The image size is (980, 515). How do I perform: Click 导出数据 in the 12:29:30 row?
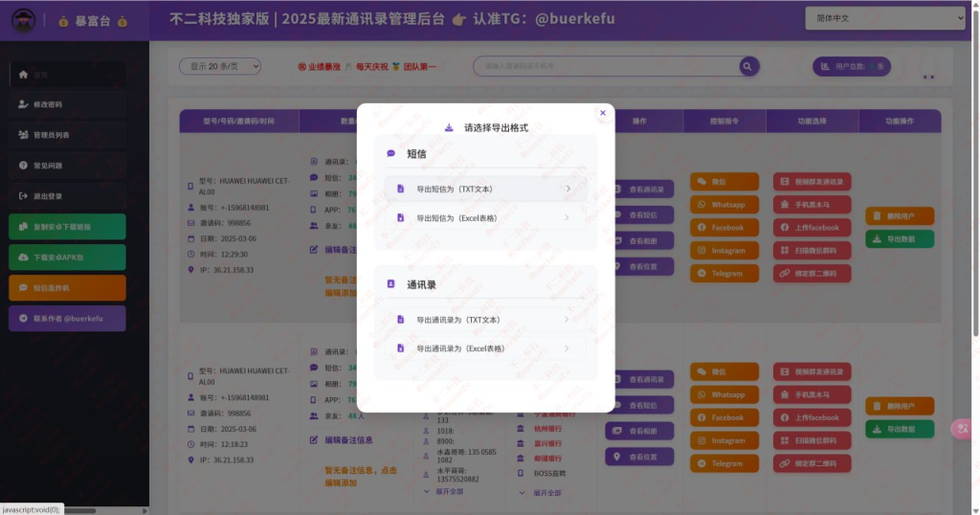[x=900, y=239]
